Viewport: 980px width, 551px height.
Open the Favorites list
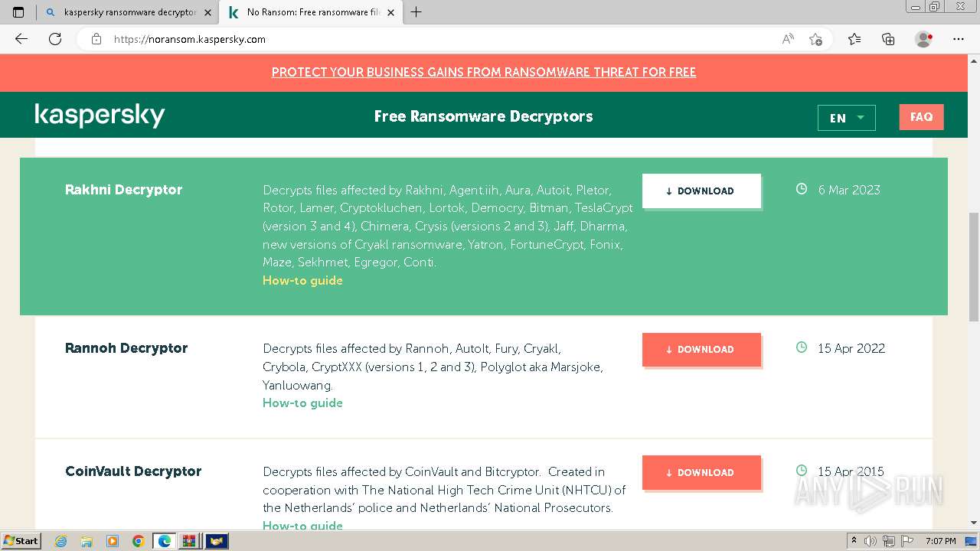(x=854, y=39)
